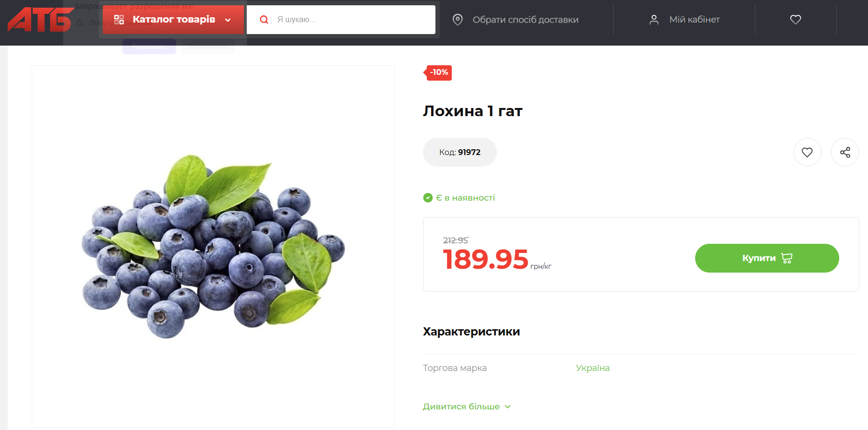Click the share product icon
This screenshot has width=868, height=430.
[x=845, y=152]
